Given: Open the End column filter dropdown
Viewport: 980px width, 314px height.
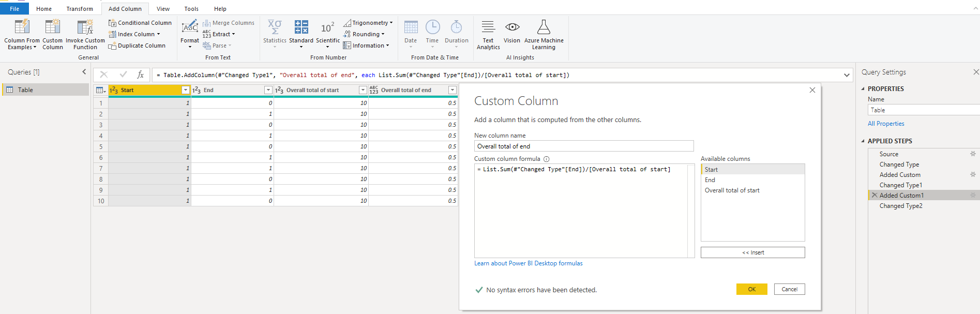Looking at the screenshot, I should pos(268,90).
